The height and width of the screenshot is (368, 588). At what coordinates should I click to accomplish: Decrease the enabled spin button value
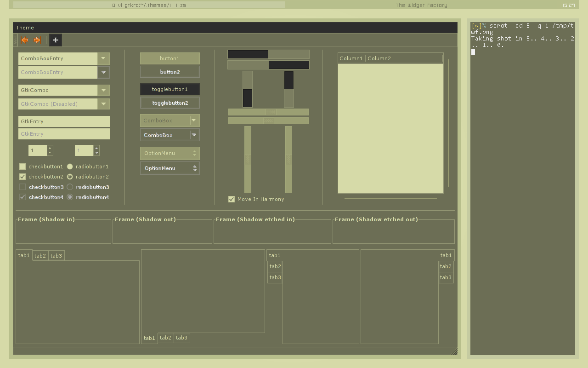point(50,153)
